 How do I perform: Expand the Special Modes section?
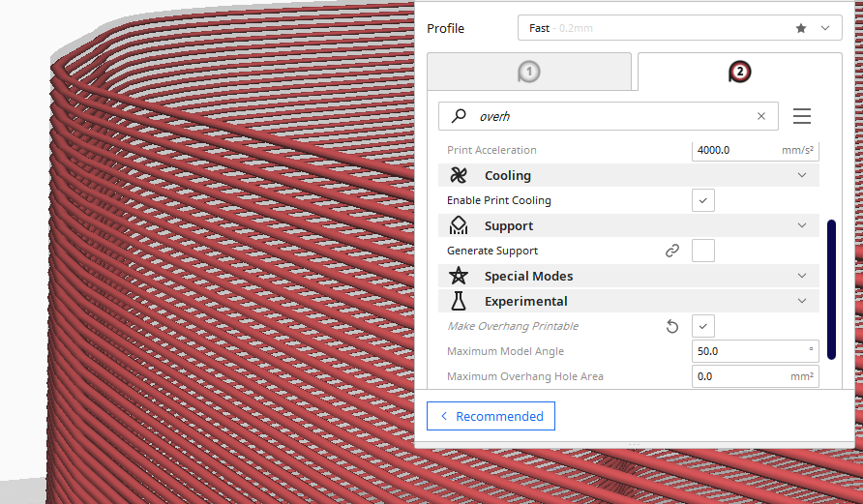pos(802,276)
